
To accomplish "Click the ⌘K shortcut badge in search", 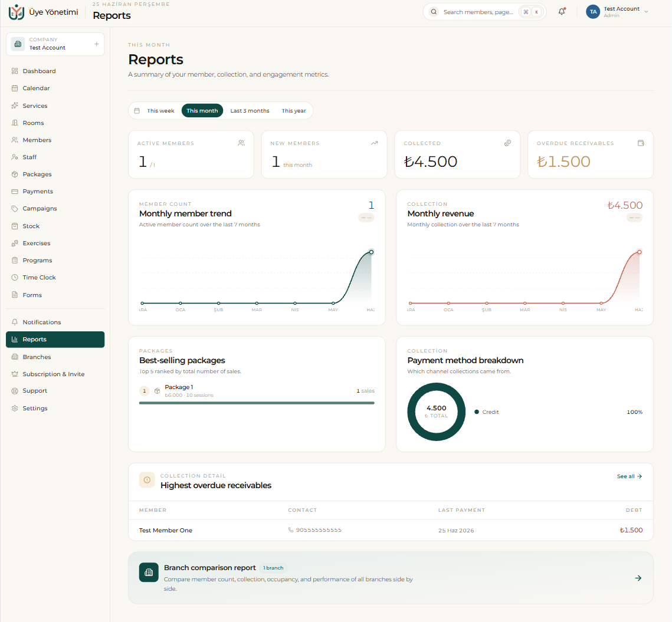I will pos(531,12).
